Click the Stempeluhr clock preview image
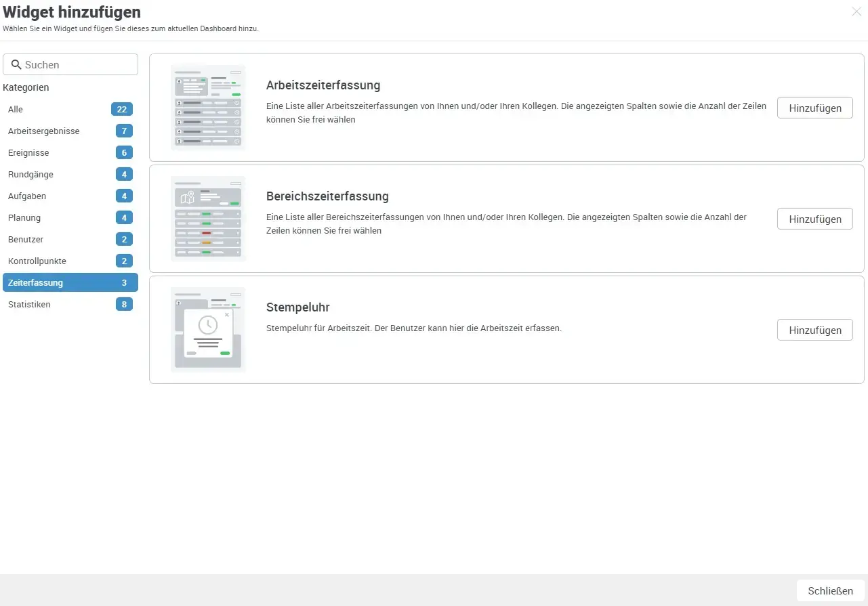This screenshot has width=868, height=606. click(x=207, y=329)
